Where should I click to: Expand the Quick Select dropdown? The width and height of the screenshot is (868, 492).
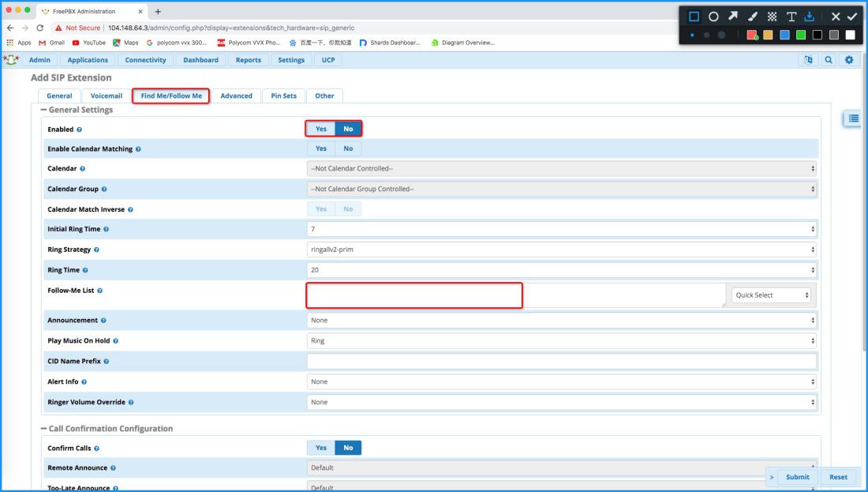(x=773, y=295)
